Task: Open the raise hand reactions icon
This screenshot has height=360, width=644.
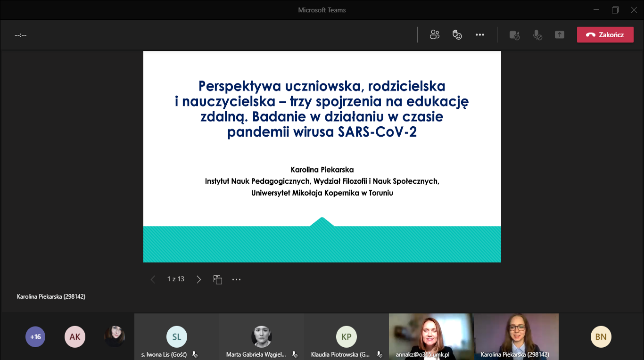Action: 457,34
